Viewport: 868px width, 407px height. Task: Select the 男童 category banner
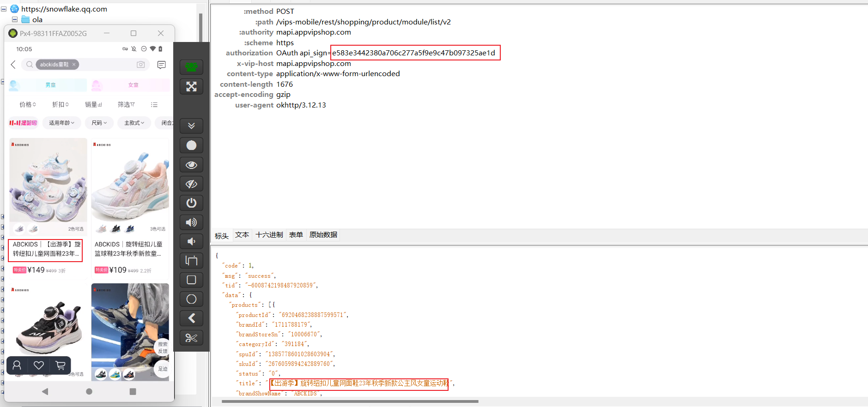pos(48,85)
